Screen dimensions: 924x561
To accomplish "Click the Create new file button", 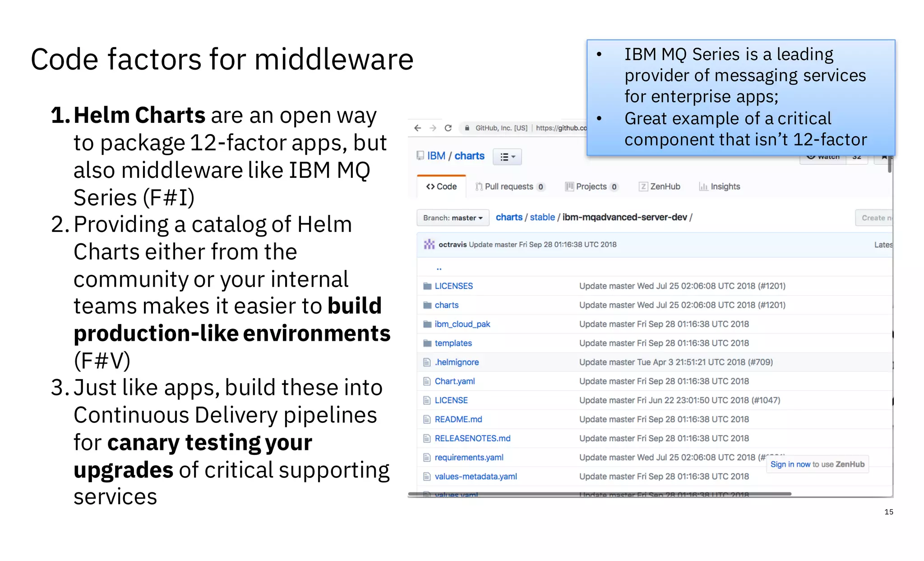I will click(x=874, y=218).
